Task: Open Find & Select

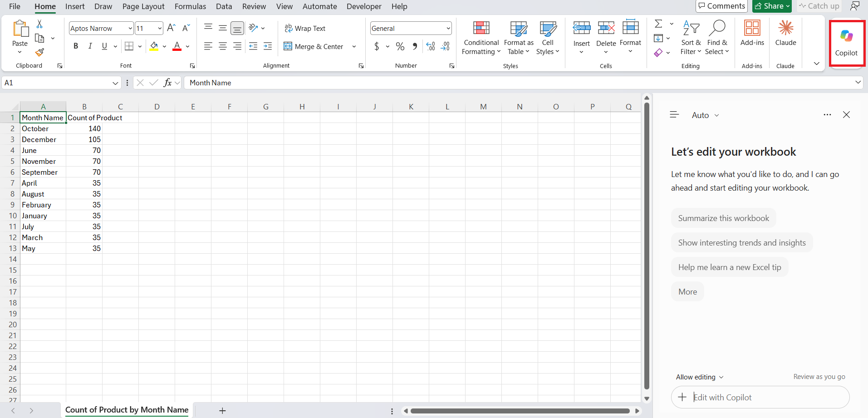Action: [x=717, y=38]
